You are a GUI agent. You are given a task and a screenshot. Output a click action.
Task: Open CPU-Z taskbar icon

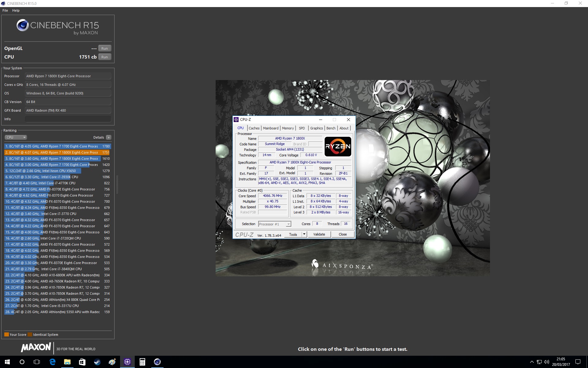coord(127,362)
